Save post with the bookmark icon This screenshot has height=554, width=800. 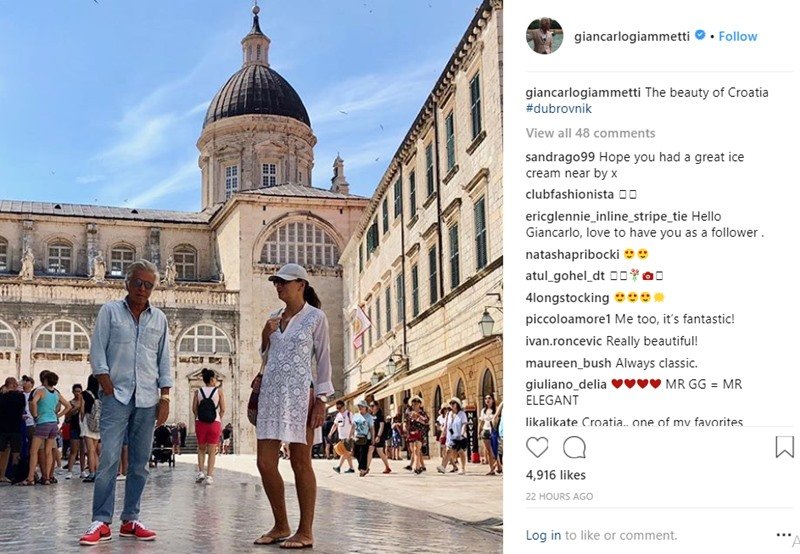784,447
